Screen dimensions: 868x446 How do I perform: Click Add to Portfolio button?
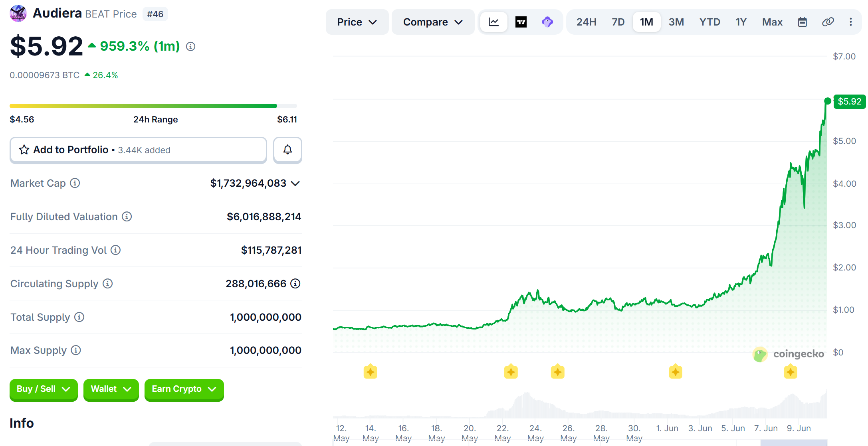[x=138, y=150]
